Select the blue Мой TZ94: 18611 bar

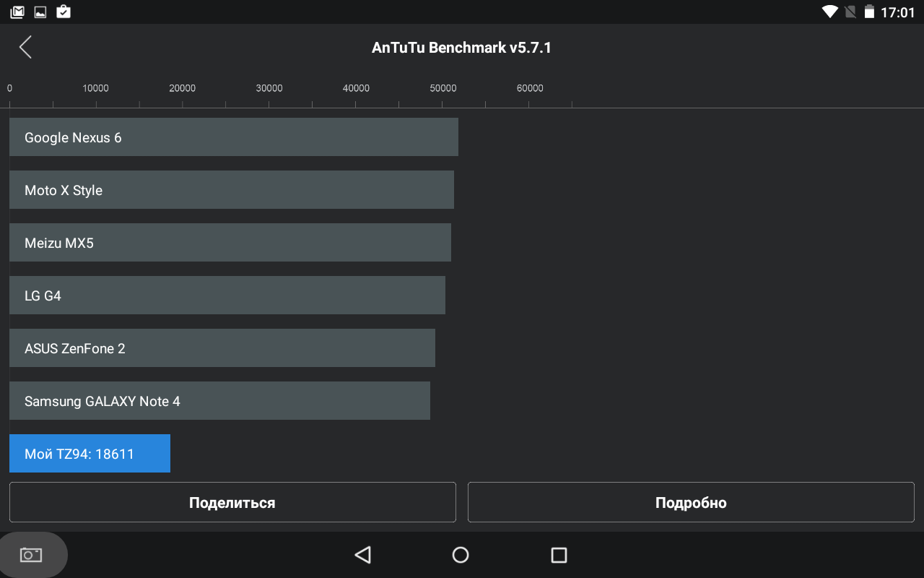[90, 454]
